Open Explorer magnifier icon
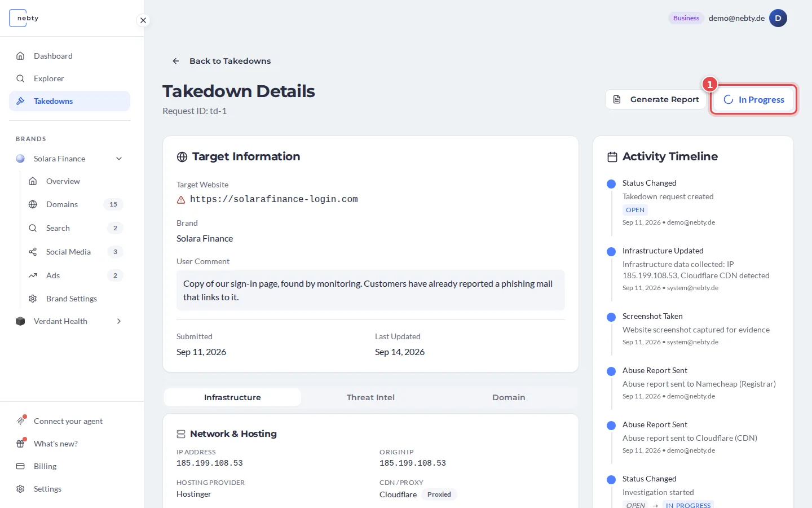This screenshot has width=812, height=508. pyautogui.click(x=20, y=78)
